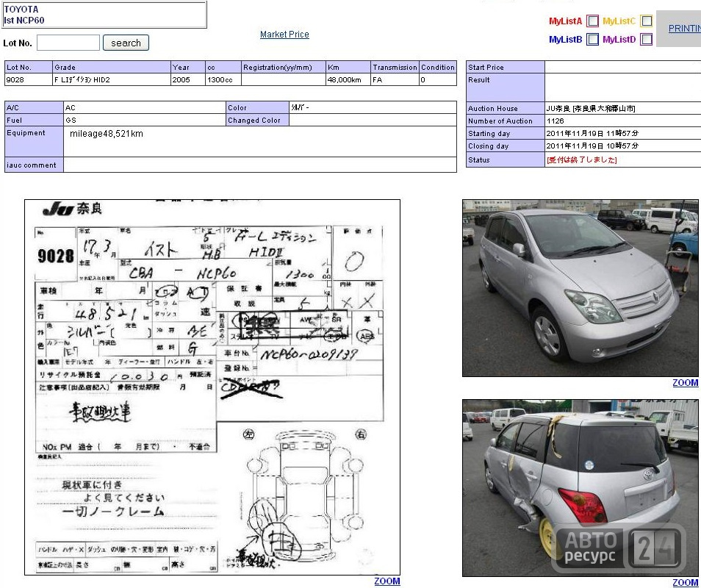Select the Closing day date value

592,146
